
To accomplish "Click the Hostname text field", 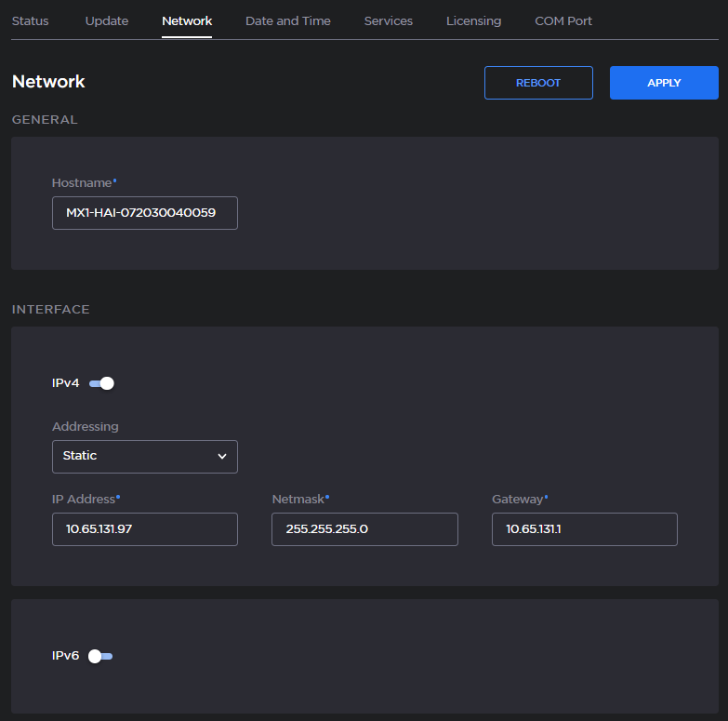I will pyautogui.click(x=144, y=213).
